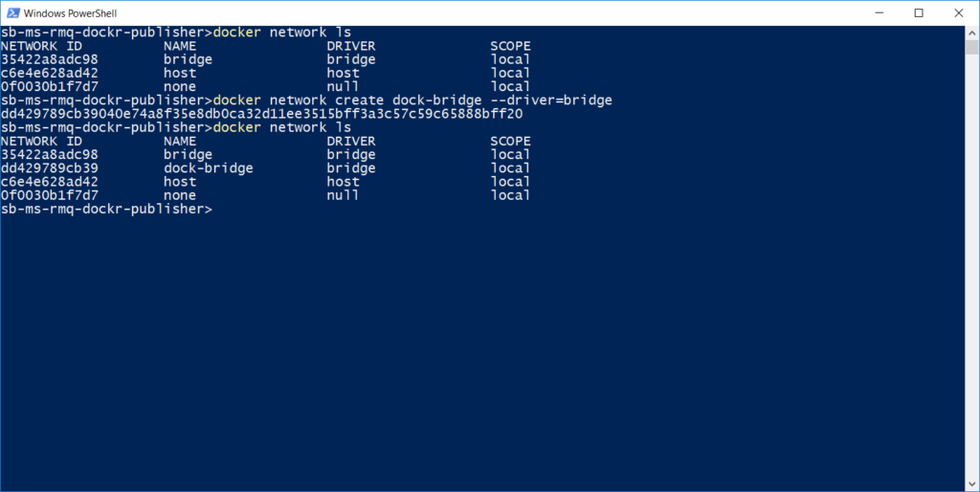Maximize the Windows PowerShell window
This screenshot has height=492, width=980.
tap(919, 12)
